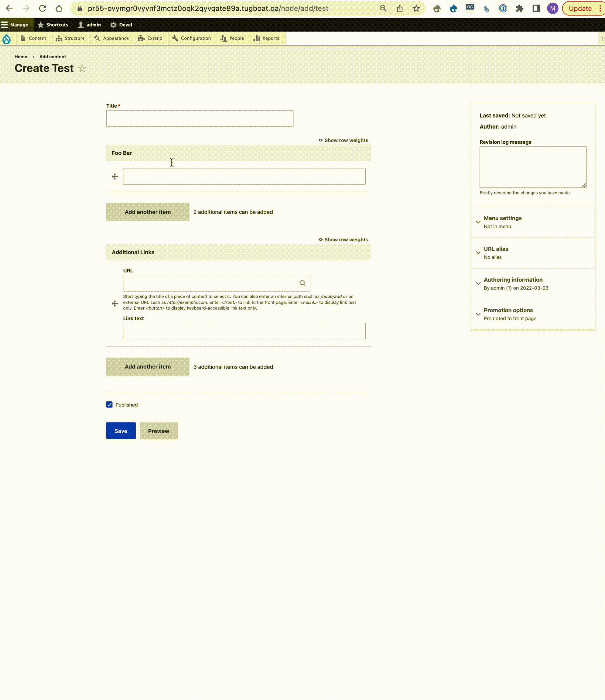Click the URL field search magnifier icon
The width and height of the screenshot is (605, 700).
pos(302,283)
